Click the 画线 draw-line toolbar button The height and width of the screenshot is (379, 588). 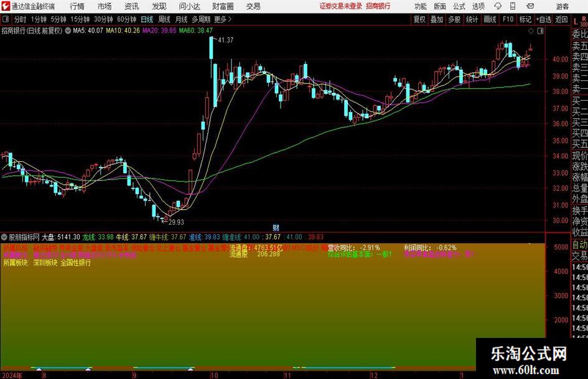490,19
